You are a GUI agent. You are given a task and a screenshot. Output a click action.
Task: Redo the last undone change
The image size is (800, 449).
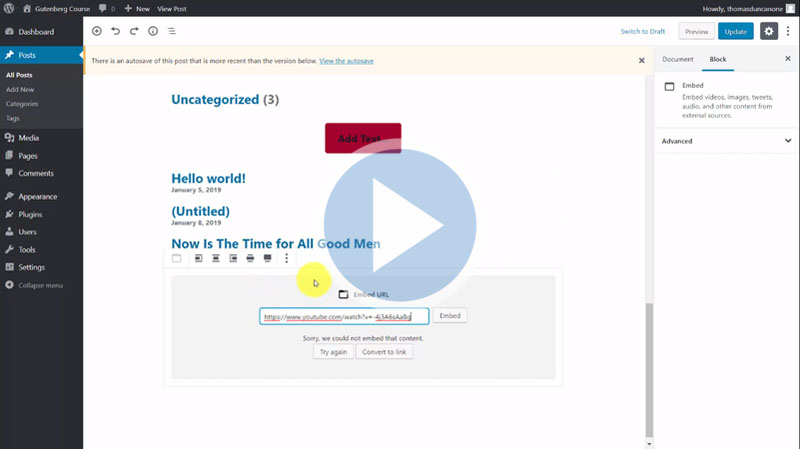click(x=134, y=32)
